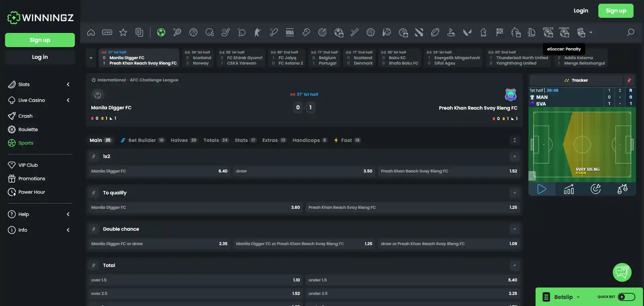Expand the Help sidebar submenu
This screenshot has width=644, height=306.
pos(68,214)
